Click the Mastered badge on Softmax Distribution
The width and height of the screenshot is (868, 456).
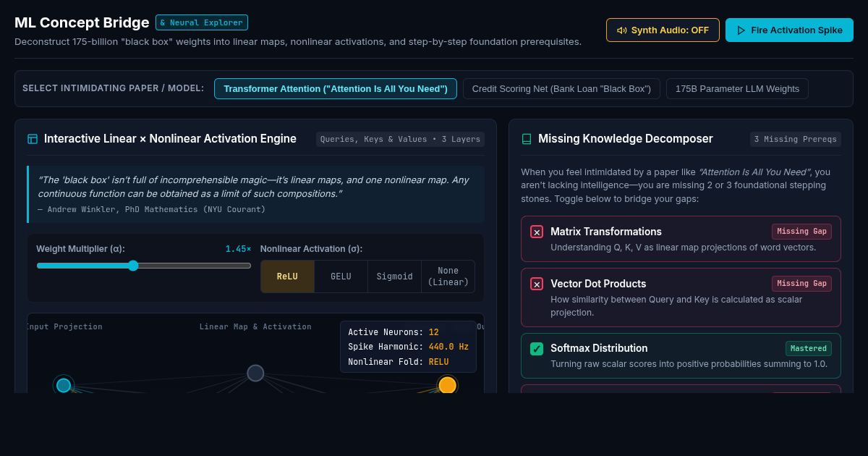click(x=809, y=349)
